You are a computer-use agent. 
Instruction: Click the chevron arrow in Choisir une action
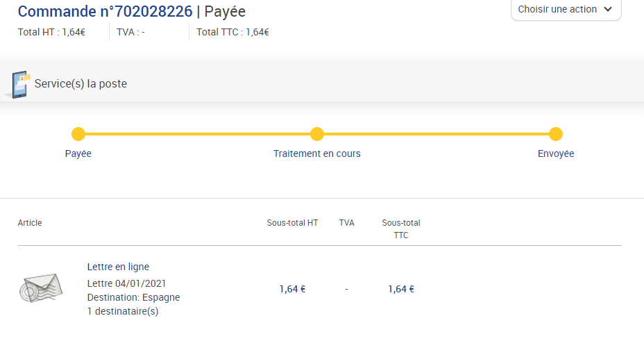click(x=609, y=10)
